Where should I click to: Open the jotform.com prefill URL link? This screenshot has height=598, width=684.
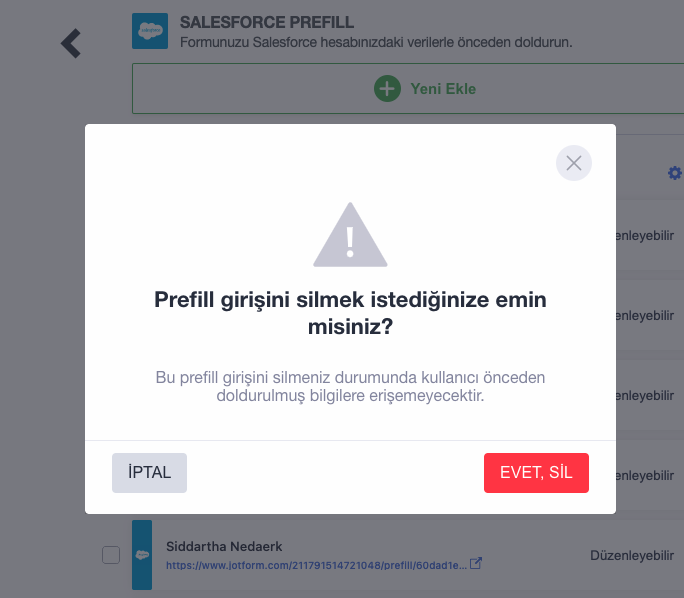pos(316,565)
